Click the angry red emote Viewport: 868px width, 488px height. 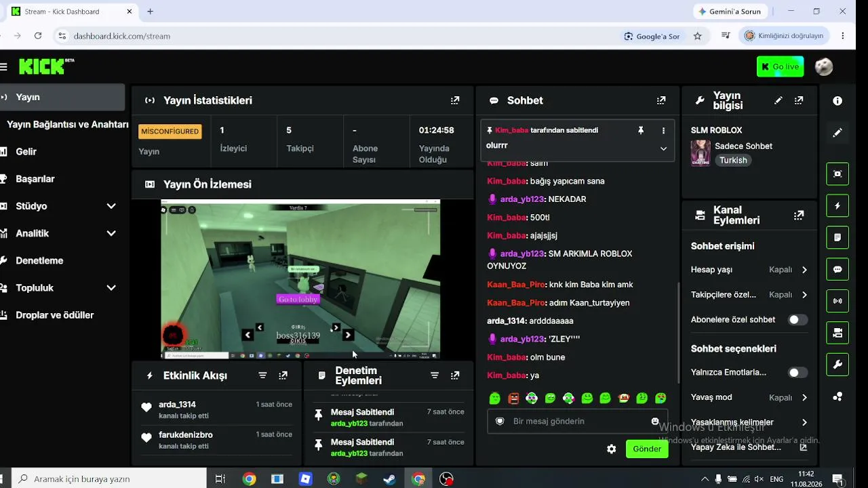(x=513, y=399)
